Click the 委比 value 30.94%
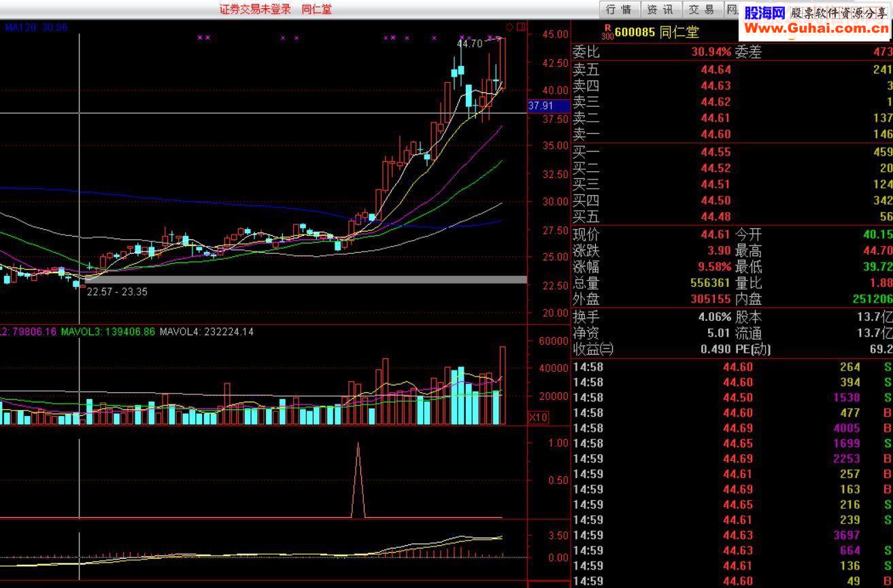This screenshot has height=588, width=893. pos(711,52)
